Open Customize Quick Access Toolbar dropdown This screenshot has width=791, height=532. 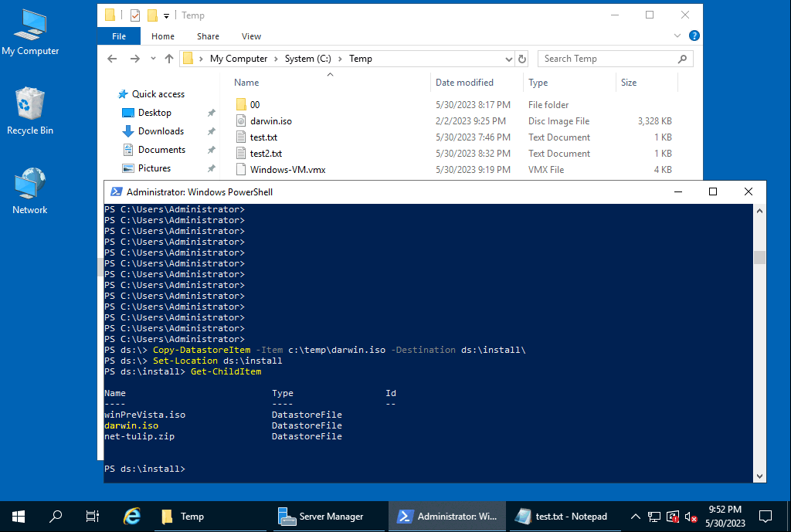166,16
